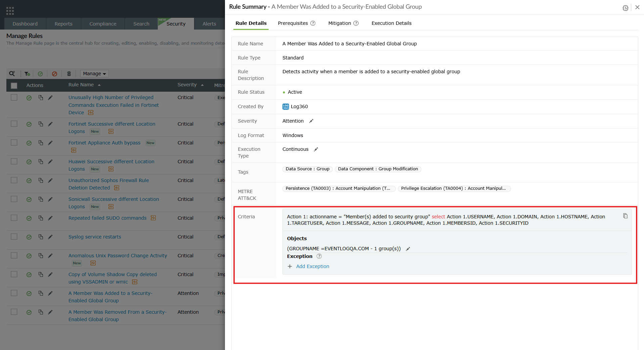This screenshot has height=350, width=644.
Task: Copy the rule criteria text
Action: click(x=625, y=216)
